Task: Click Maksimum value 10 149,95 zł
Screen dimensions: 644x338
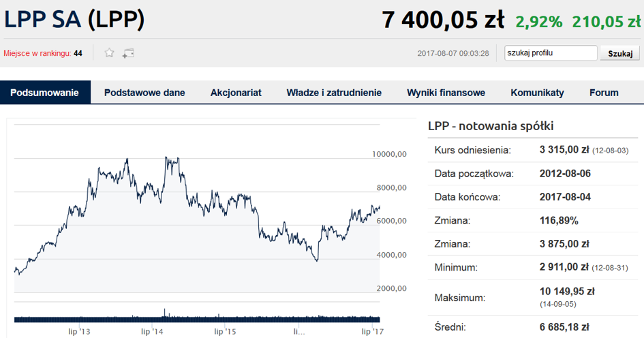Action: [567, 291]
